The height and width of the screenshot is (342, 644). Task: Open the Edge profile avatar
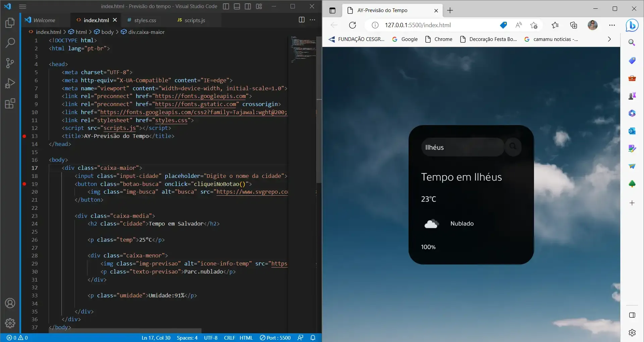click(593, 25)
